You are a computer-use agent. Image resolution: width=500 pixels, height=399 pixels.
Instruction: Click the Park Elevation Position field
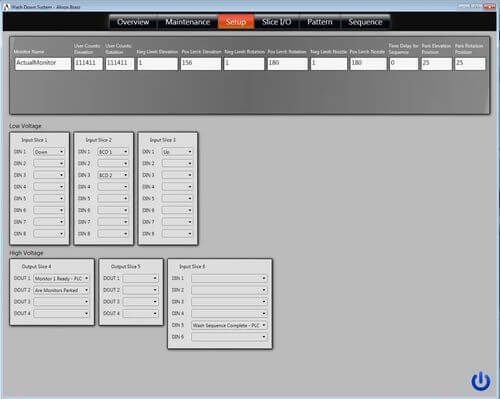tap(436, 64)
